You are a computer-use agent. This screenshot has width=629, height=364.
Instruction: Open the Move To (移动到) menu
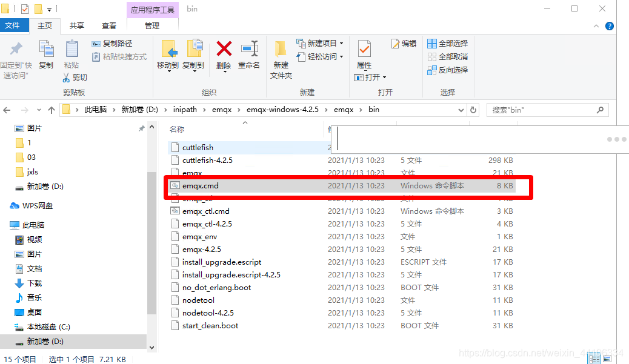(168, 56)
